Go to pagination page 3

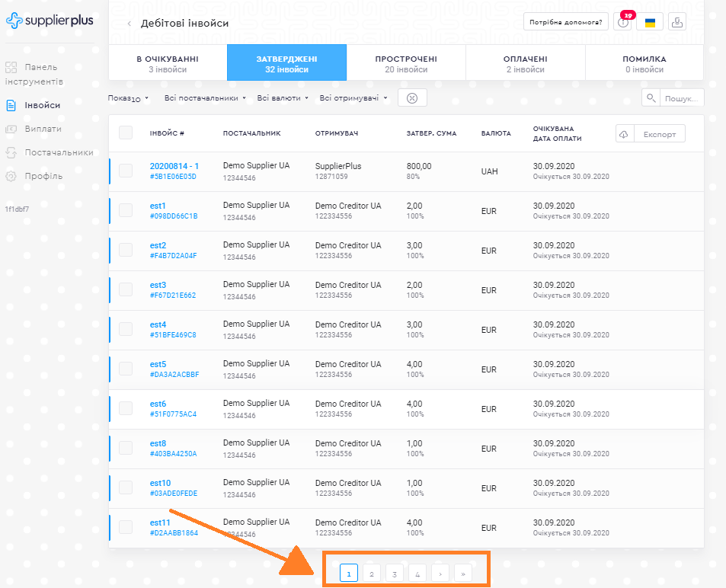click(394, 574)
